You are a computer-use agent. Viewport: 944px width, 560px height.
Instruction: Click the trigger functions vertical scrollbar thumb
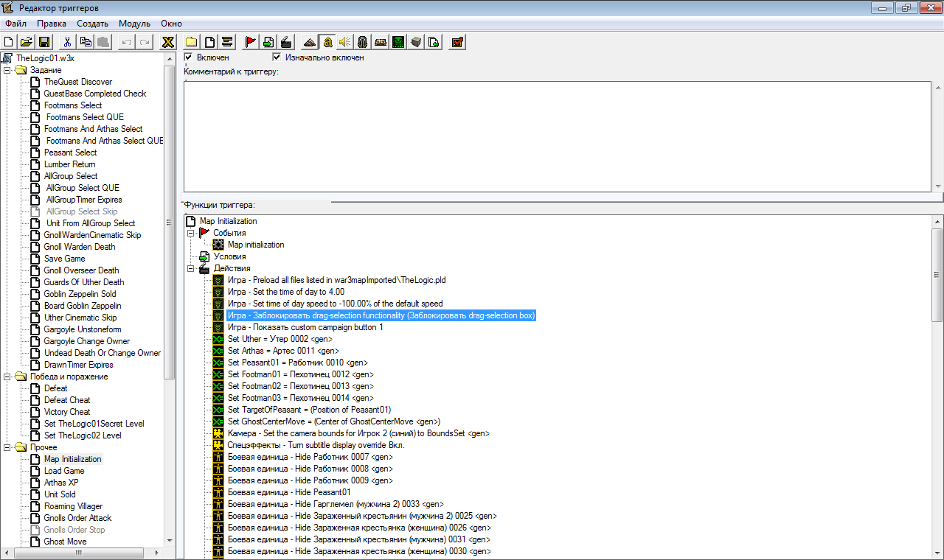[937, 274]
